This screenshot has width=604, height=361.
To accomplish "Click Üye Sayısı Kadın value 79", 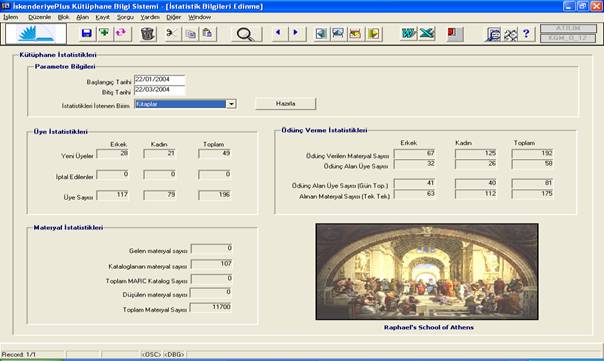I will [x=159, y=195].
